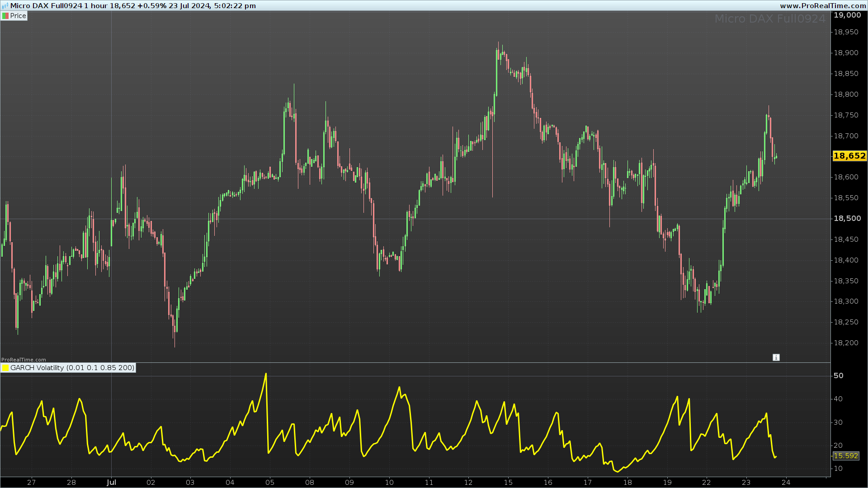The width and height of the screenshot is (868, 488).
Task: Click the 08 date on time axis
Action: tap(310, 482)
